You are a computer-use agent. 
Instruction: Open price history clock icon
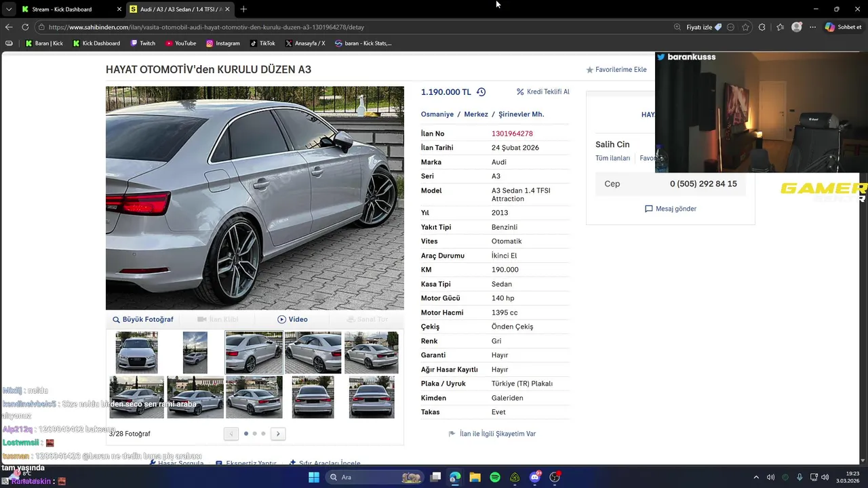click(x=481, y=92)
